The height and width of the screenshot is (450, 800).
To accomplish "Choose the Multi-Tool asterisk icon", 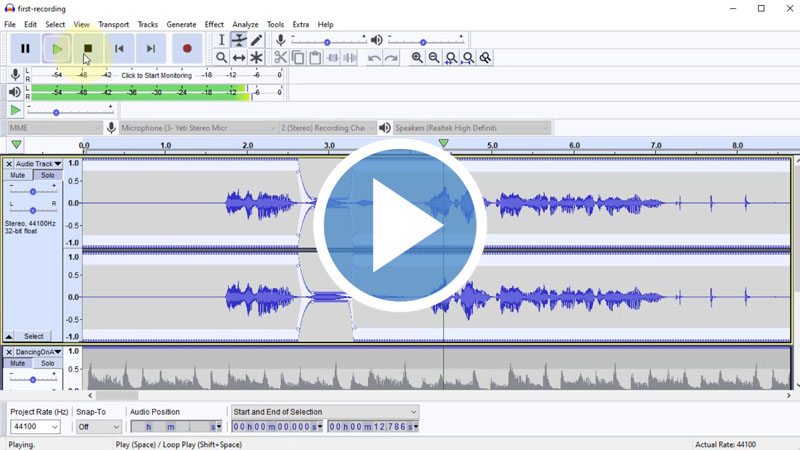I will [257, 58].
